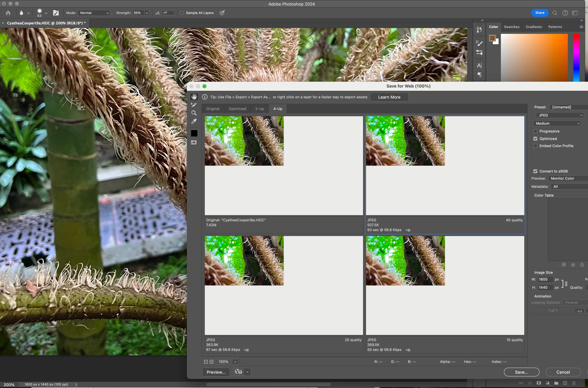Viewport: 588px width, 388px height.
Task: Enable Embed Color Profile checkbox
Action: click(535, 146)
